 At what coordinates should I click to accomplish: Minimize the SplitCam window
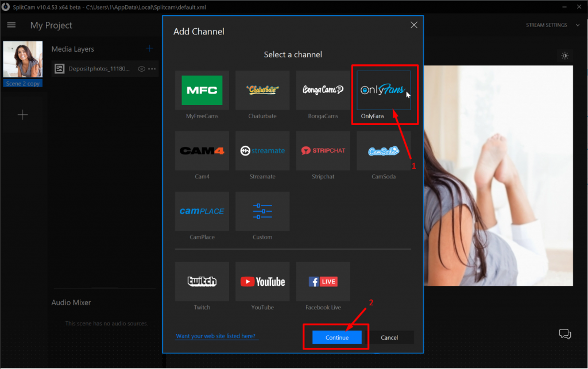click(x=564, y=7)
